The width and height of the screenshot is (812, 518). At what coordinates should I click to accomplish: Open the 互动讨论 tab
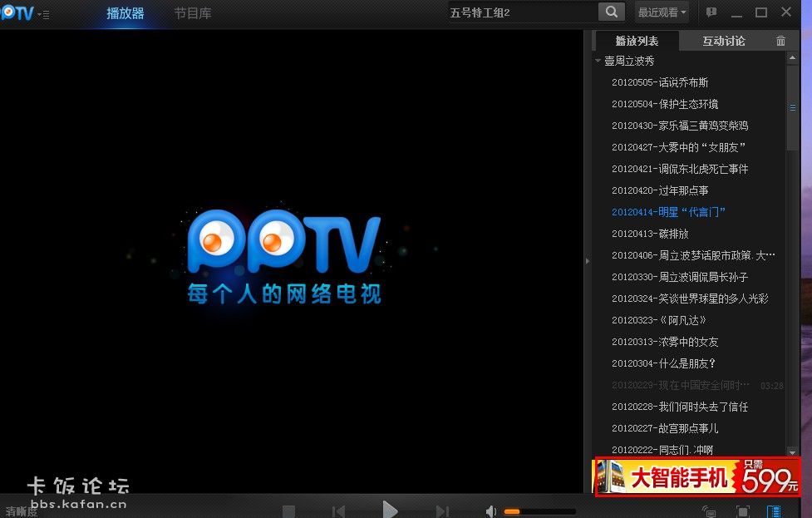tap(723, 41)
